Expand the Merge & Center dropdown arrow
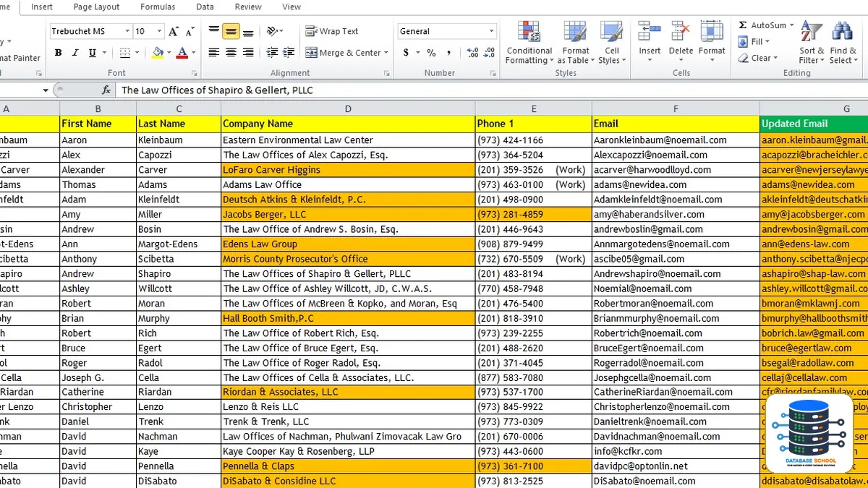 point(386,53)
